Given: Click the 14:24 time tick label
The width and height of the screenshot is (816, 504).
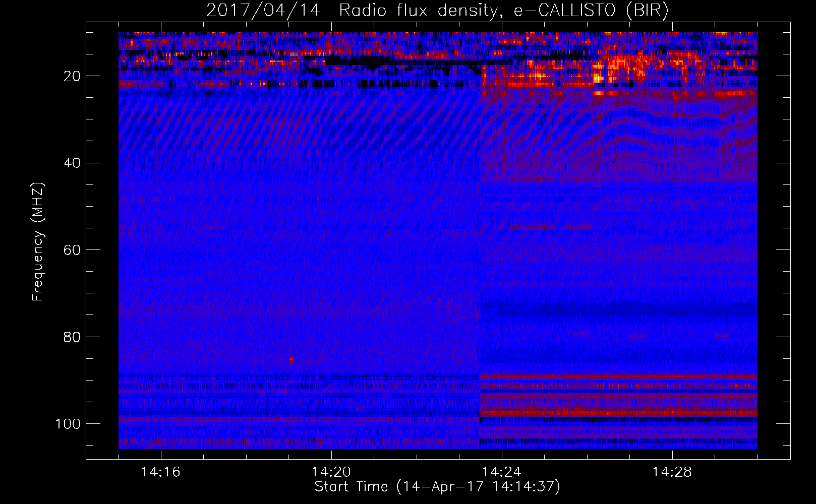Looking at the screenshot, I should tap(502, 472).
